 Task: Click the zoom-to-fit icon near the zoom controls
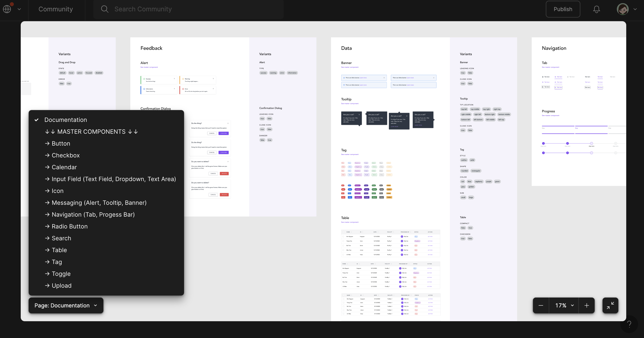point(610,305)
